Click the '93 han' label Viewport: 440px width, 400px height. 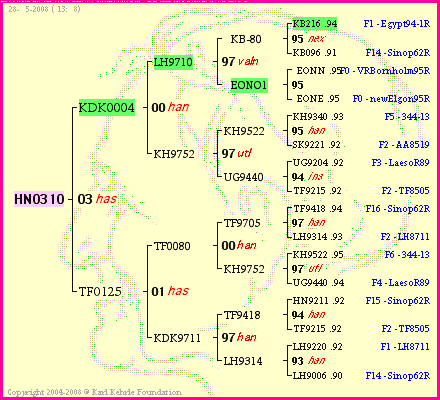pyautogui.click(x=308, y=361)
